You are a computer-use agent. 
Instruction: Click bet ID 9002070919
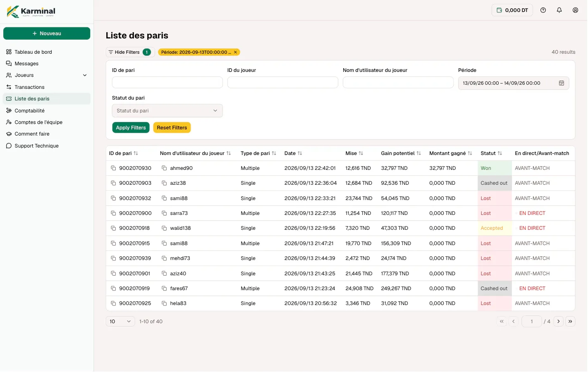[x=134, y=289]
